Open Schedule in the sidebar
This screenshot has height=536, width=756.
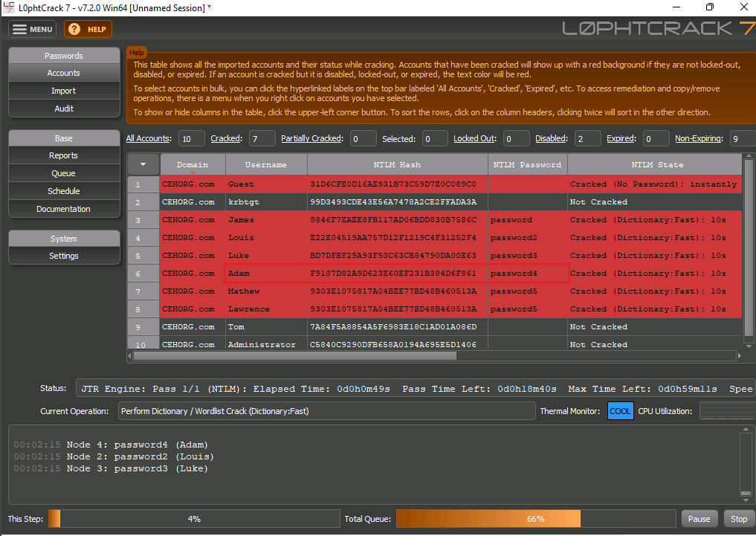coord(64,191)
